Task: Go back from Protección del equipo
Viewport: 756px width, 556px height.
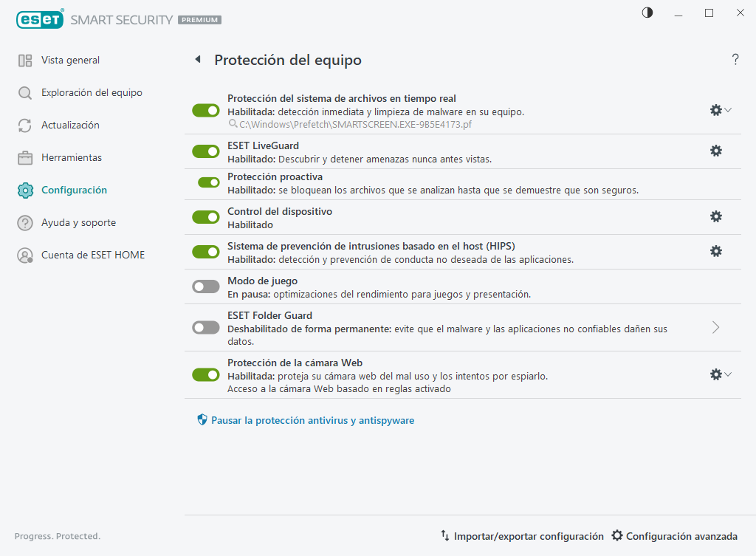Action: [x=198, y=60]
